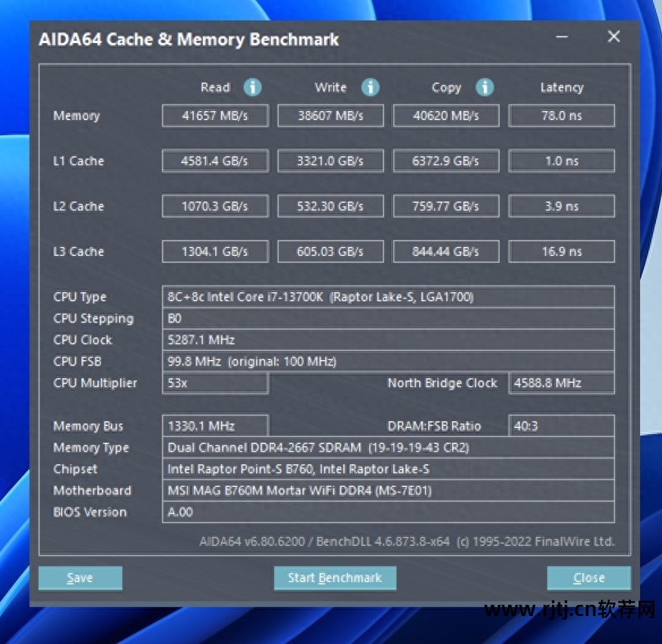Select Memory latency 78.0 ns
Viewport: 662px width, 644px height.
click(562, 116)
